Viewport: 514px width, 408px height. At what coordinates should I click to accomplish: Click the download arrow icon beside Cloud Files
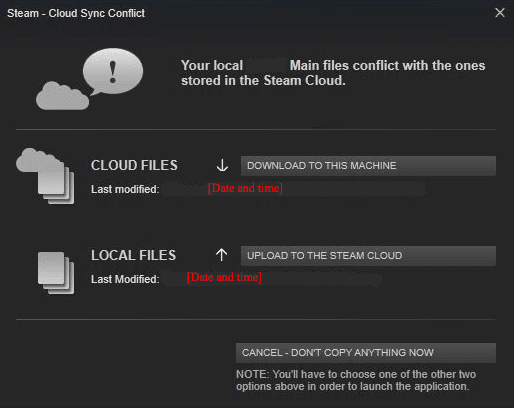pyautogui.click(x=222, y=165)
